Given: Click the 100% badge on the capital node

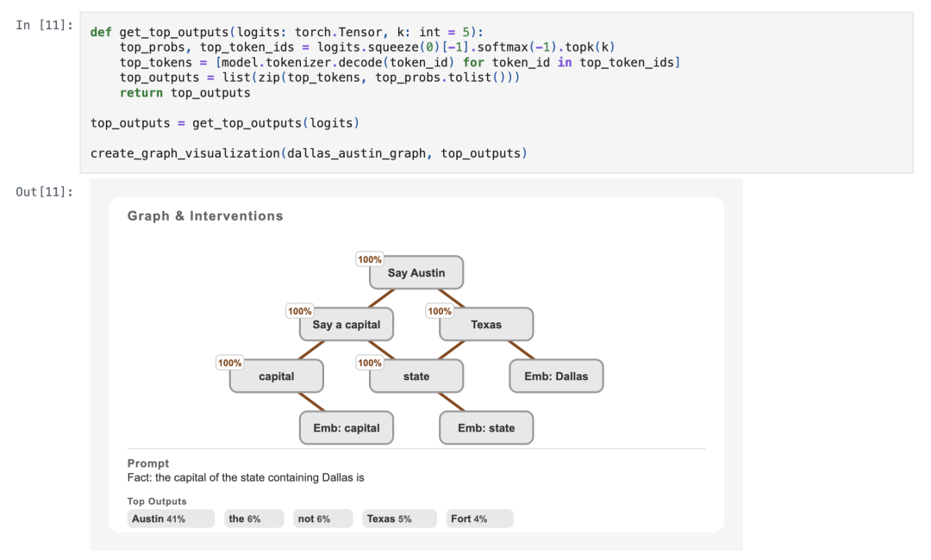Looking at the screenshot, I should tap(230, 363).
